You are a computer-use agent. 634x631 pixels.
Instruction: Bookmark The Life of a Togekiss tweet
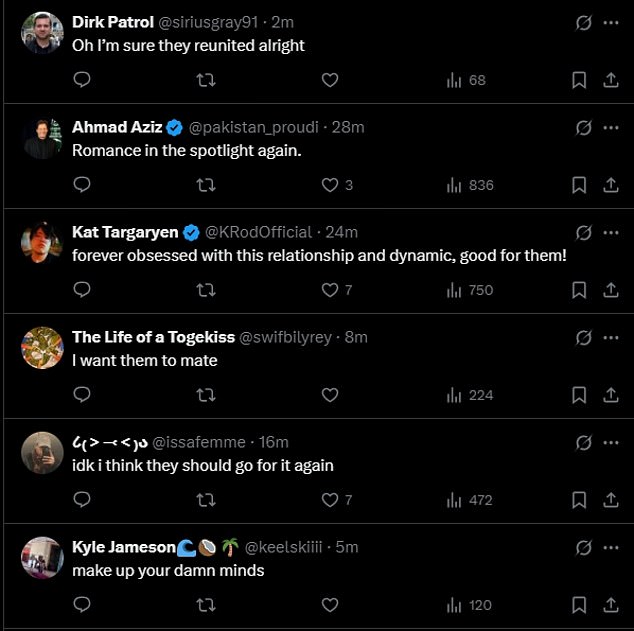(x=579, y=395)
